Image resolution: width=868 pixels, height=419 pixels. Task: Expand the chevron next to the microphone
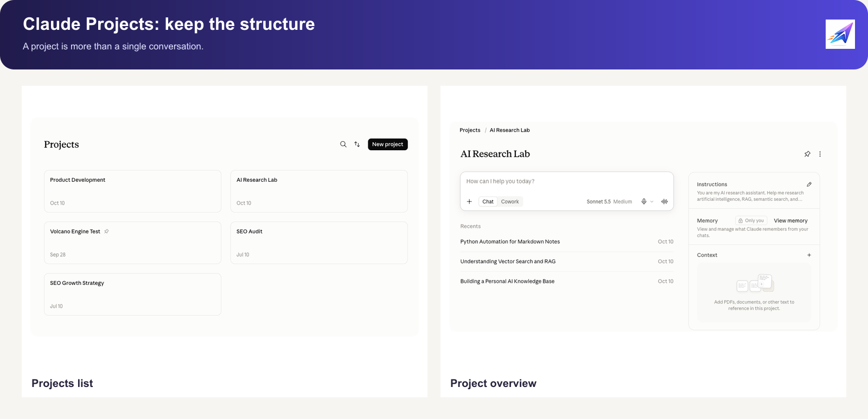click(x=652, y=201)
